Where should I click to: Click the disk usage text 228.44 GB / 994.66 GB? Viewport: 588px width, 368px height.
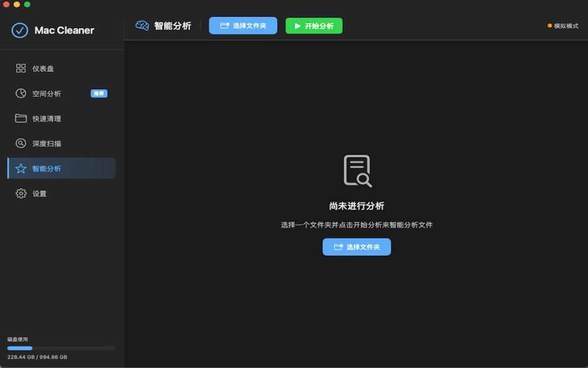(x=35, y=356)
